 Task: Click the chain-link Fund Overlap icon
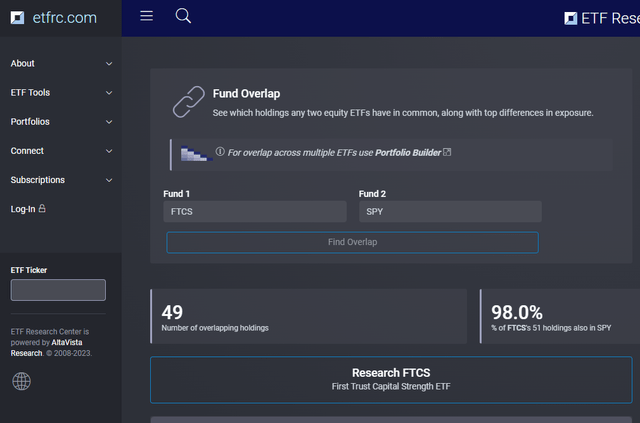(189, 102)
